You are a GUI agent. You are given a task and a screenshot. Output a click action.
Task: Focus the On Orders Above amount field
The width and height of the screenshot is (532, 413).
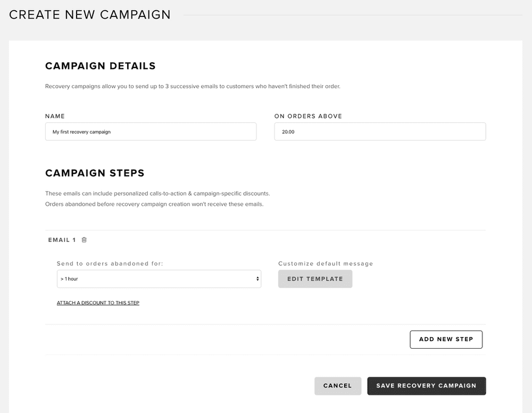pyautogui.click(x=380, y=132)
